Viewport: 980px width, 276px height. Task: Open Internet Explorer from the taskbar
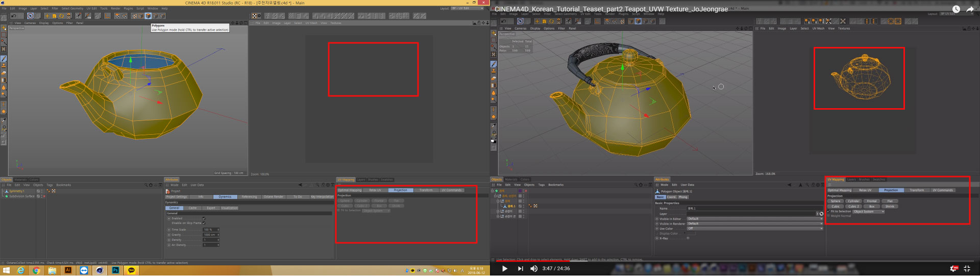tap(21, 270)
